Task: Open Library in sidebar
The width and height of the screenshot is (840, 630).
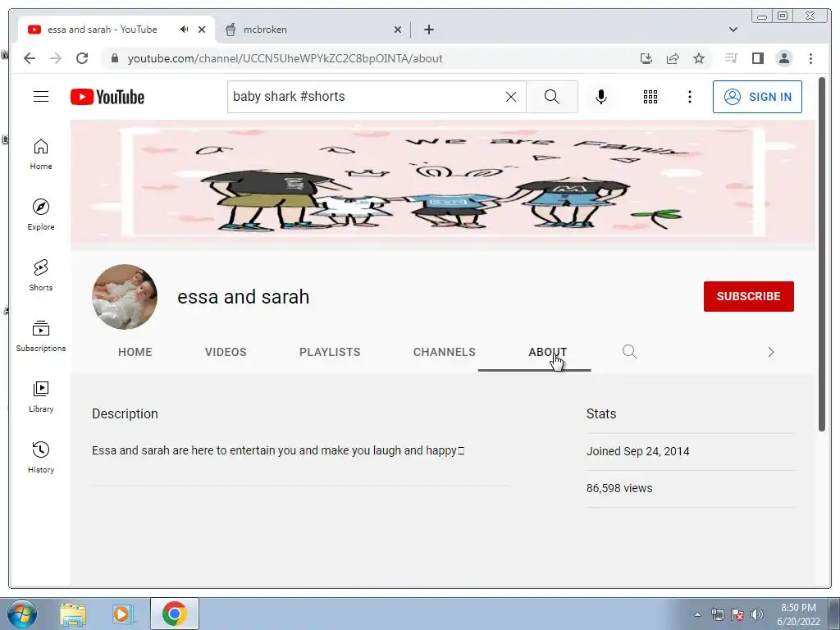Action: 41,396
